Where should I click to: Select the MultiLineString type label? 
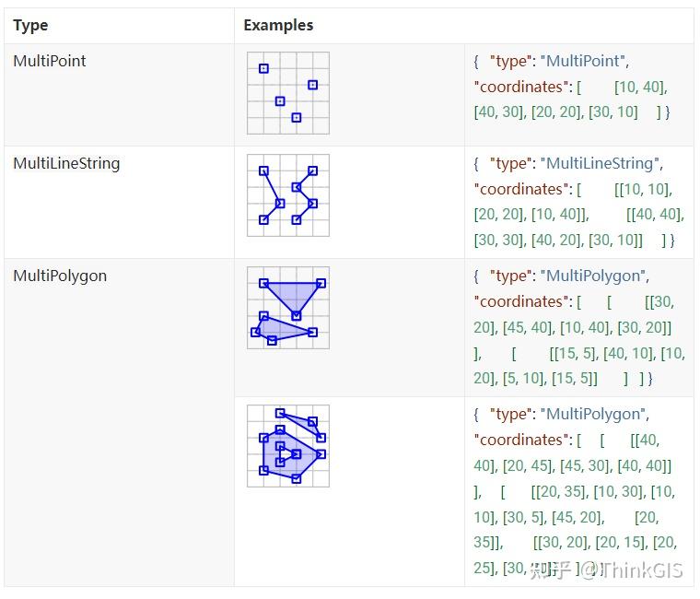pyautogui.click(x=66, y=163)
